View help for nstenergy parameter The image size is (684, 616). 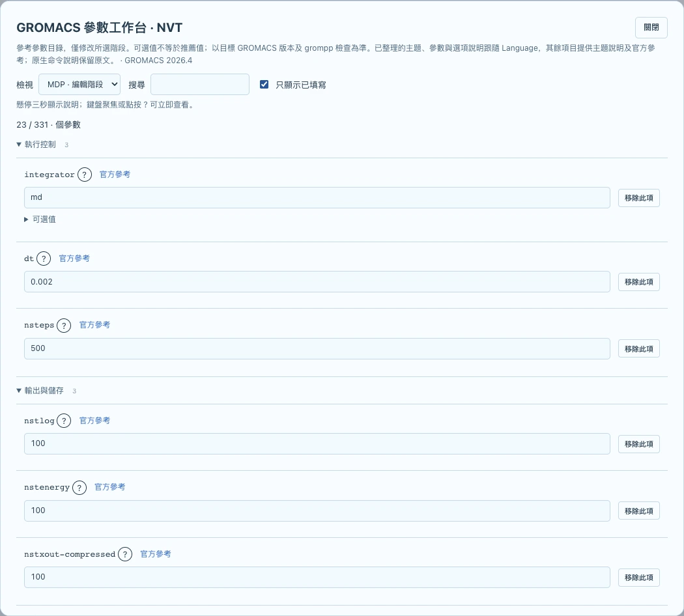point(79,488)
